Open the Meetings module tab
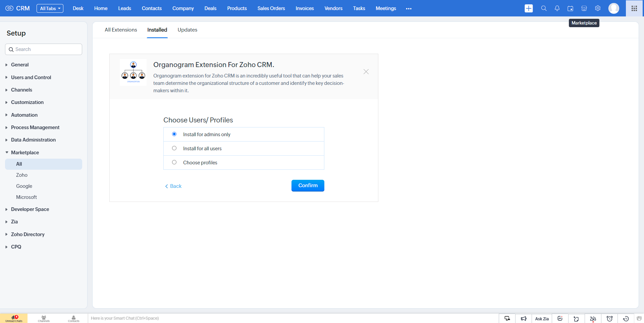Screen dimensions: 644x323 click(386, 8)
